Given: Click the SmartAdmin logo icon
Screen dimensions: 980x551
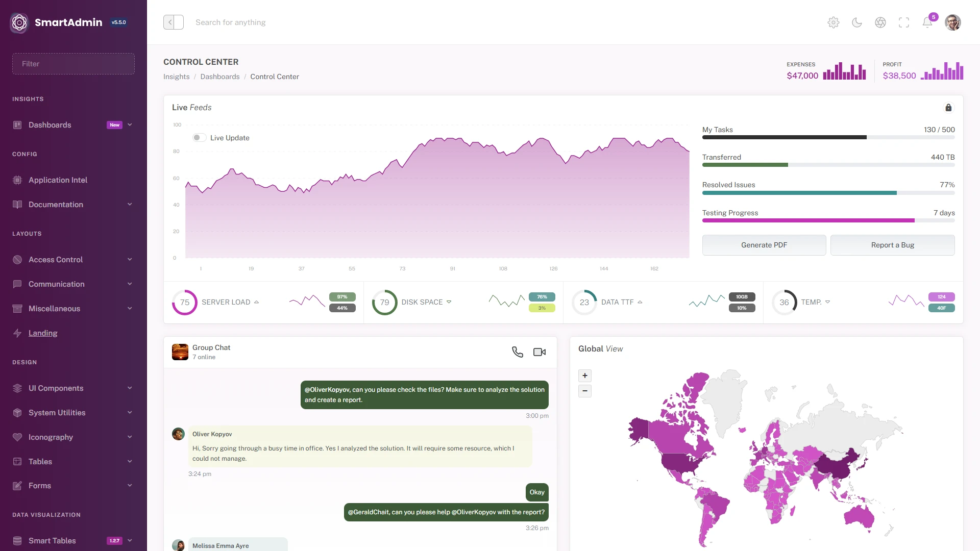Looking at the screenshot, I should pyautogui.click(x=19, y=22).
